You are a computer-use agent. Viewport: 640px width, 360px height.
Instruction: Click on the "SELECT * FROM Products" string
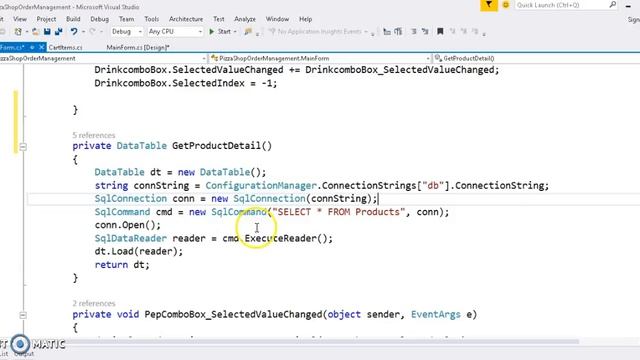(x=339, y=212)
